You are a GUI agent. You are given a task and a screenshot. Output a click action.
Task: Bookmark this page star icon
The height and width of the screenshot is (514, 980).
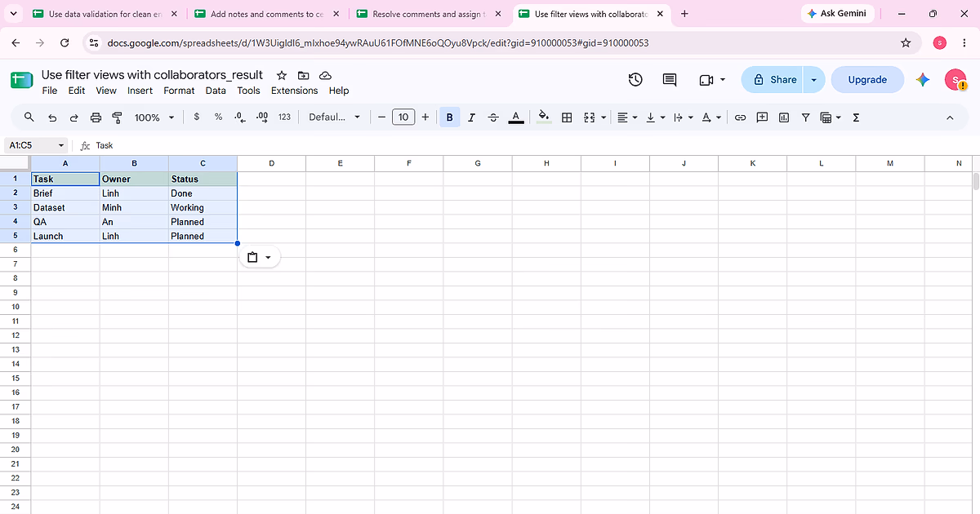coord(905,42)
